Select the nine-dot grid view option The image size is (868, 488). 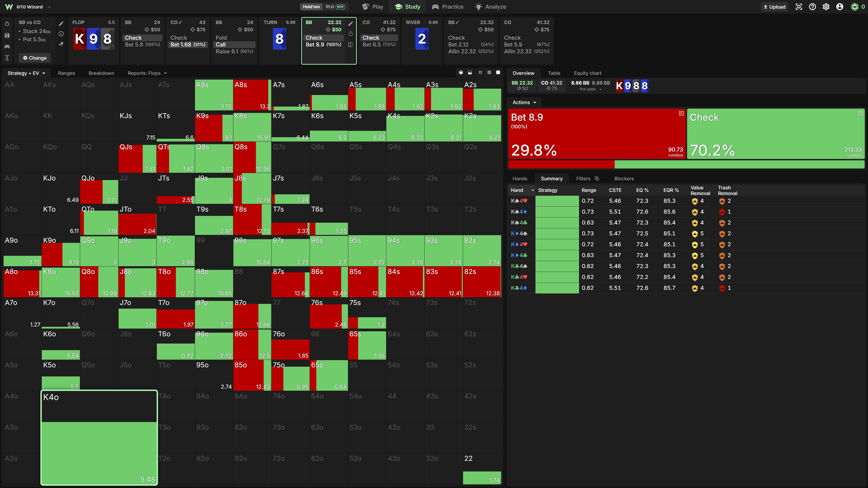tap(489, 72)
